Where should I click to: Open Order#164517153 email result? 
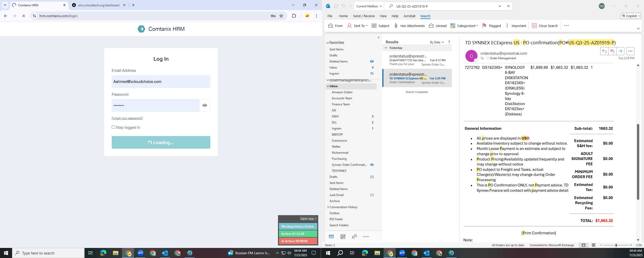(x=417, y=60)
